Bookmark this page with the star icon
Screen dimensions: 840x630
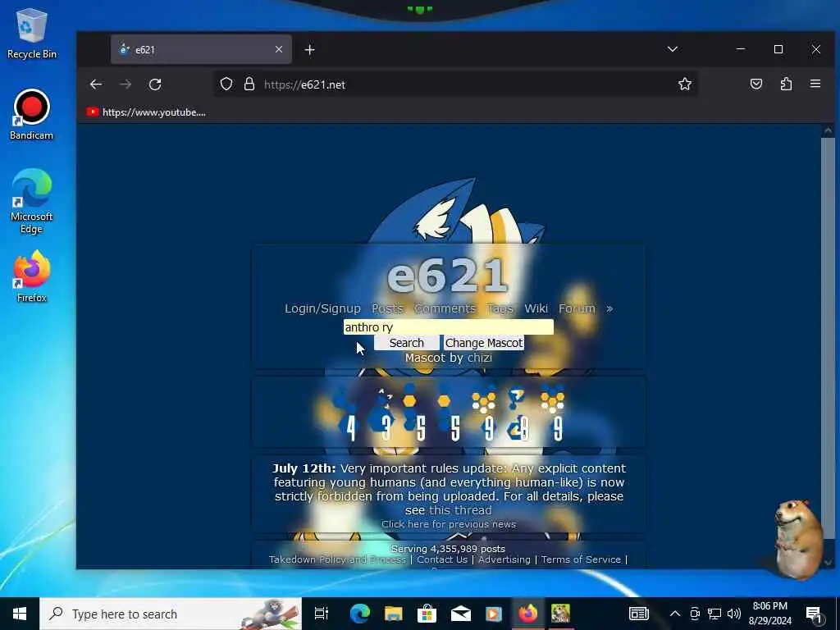pyautogui.click(x=685, y=84)
